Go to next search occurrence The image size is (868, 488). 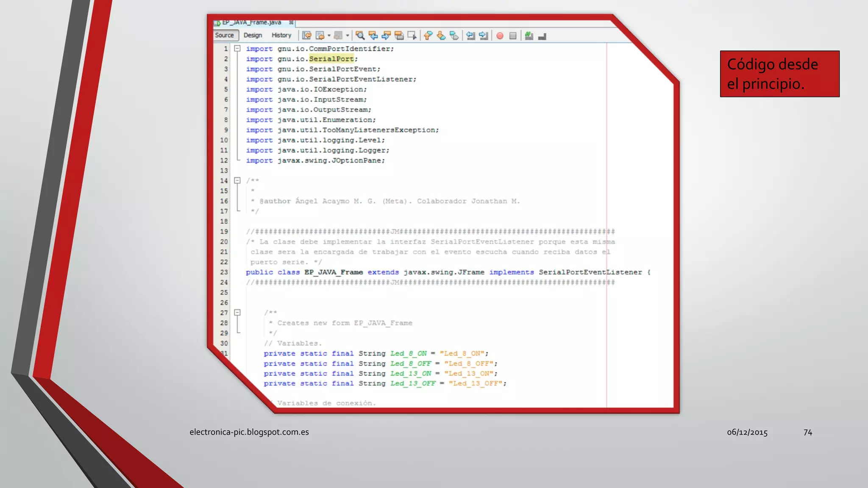click(x=386, y=36)
